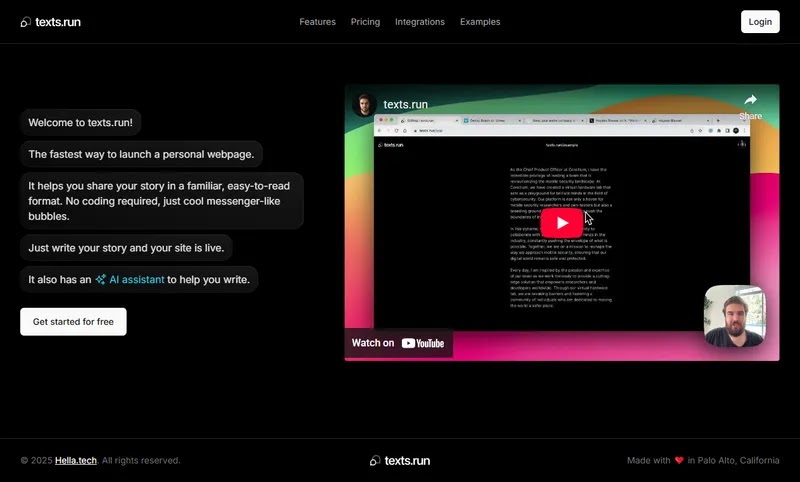The image size is (800, 482).
Task: Click the channel avatar in the video header
Action: click(x=364, y=105)
